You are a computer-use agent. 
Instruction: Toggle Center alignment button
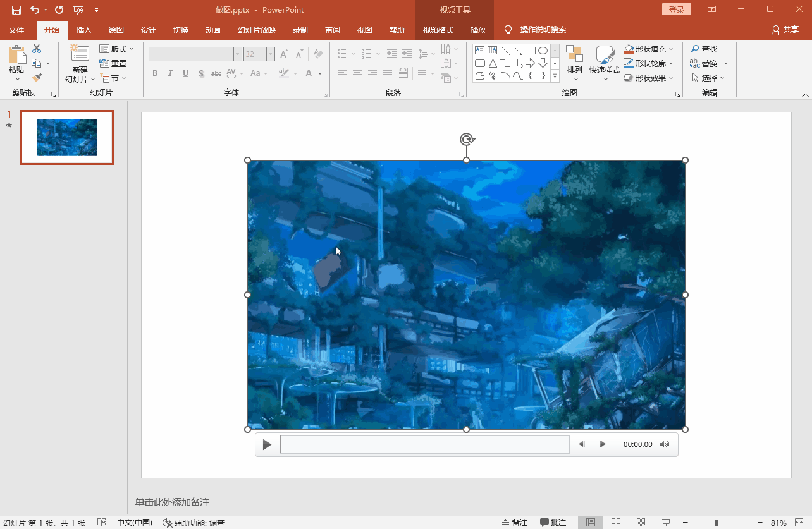[x=357, y=73]
